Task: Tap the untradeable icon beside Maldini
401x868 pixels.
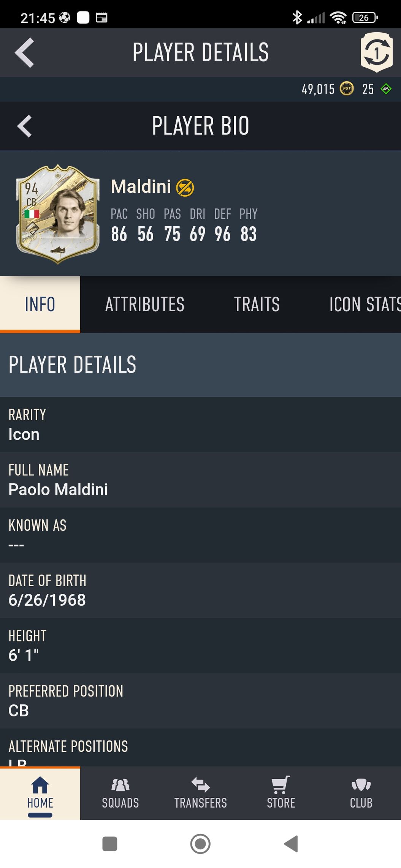Action: coord(185,188)
